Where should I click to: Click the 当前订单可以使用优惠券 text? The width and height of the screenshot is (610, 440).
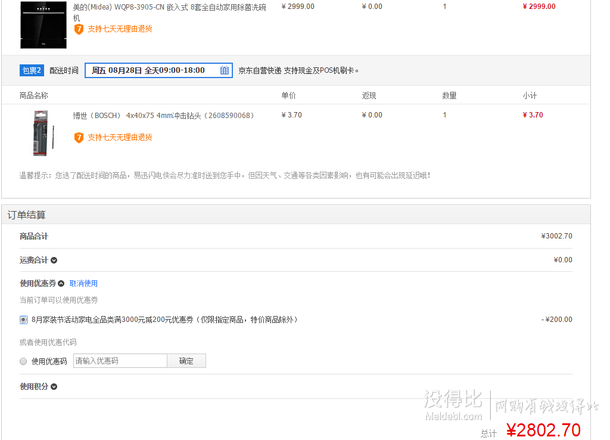coord(59,300)
